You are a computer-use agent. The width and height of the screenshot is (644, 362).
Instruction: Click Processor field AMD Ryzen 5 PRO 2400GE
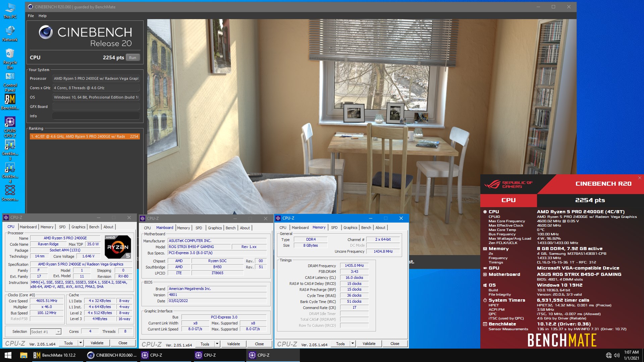(96, 78)
